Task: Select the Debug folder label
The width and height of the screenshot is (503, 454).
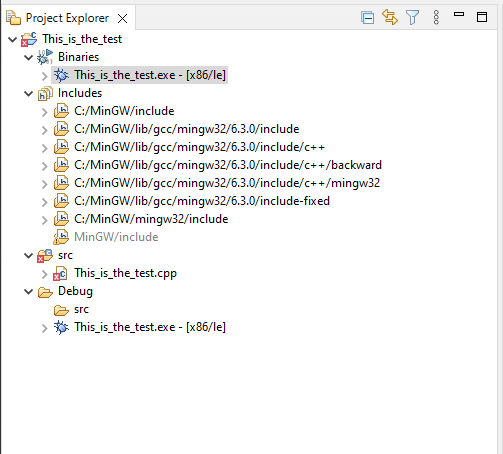Action: pos(75,291)
